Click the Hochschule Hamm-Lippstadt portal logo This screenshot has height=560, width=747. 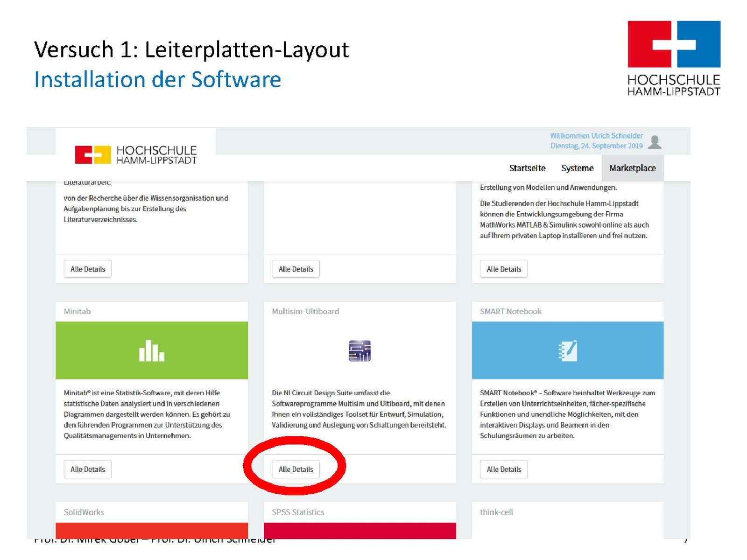click(x=136, y=154)
